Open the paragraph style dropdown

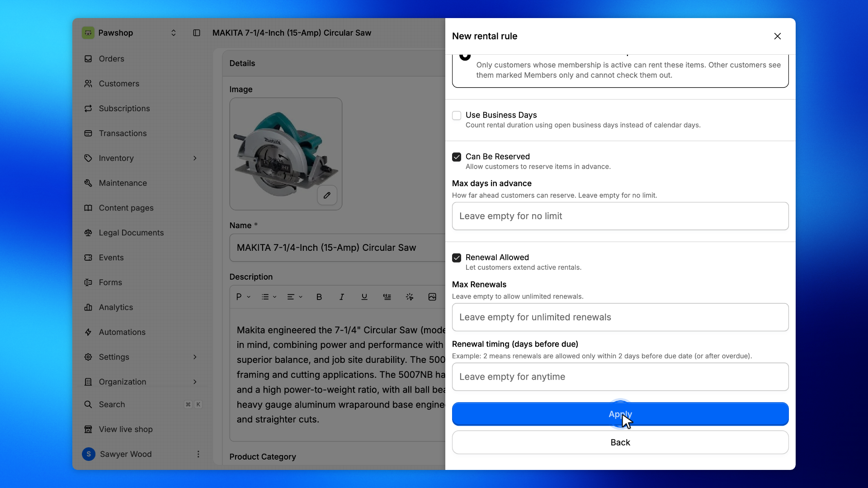coord(243,297)
